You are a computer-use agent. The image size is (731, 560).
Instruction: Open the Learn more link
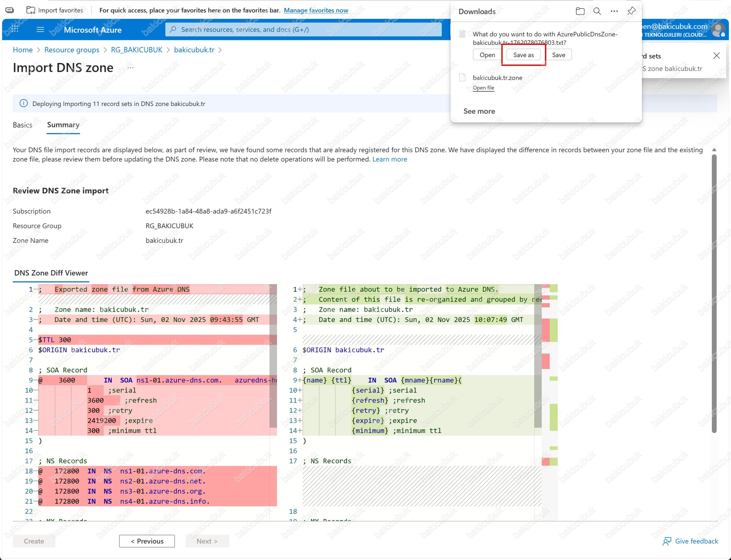pyautogui.click(x=389, y=159)
